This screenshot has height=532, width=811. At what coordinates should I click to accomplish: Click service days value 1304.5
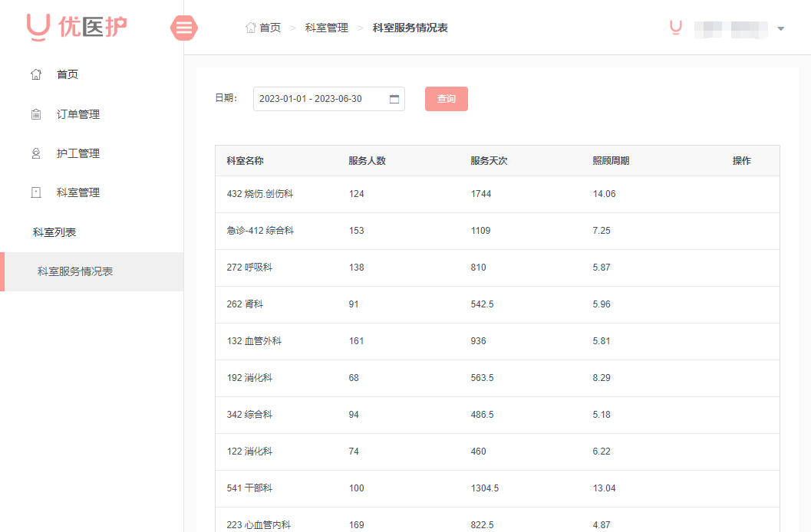(485, 488)
